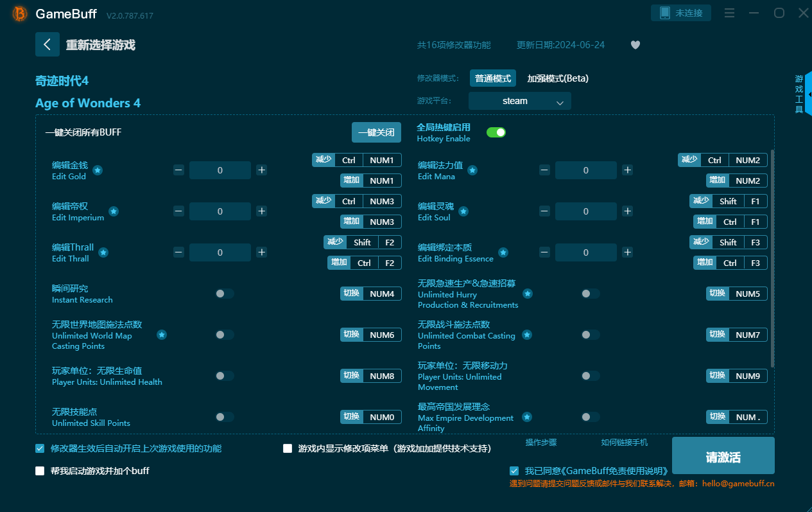Select the 加强模式(Beta) mode tab
Viewport: 812px width, 512px height.
[x=558, y=78]
